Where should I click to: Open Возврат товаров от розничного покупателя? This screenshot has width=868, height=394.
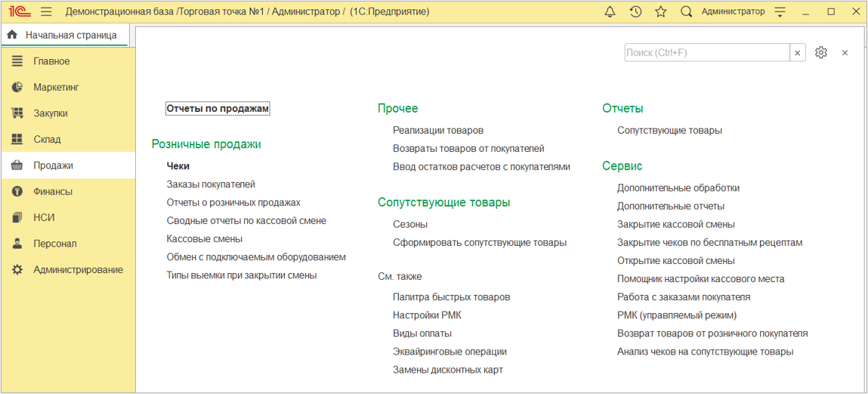(x=713, y=334)
